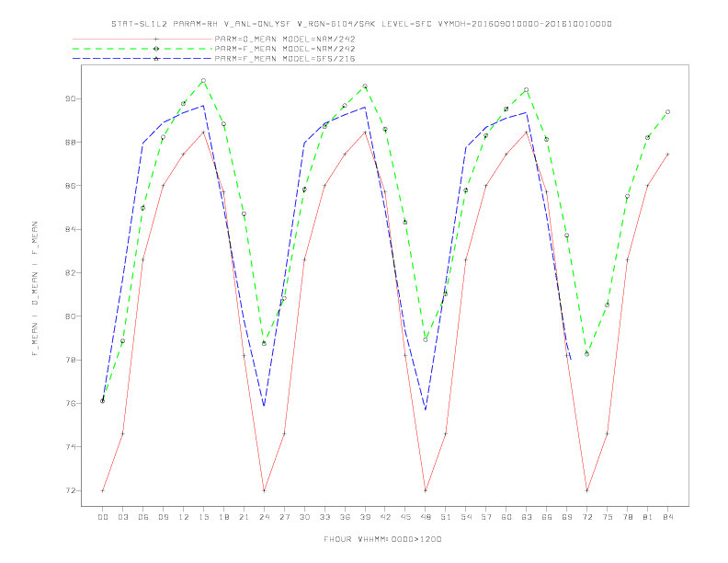Click x-axis tick label 84
The image size is (728, 563).
[667, 517]
